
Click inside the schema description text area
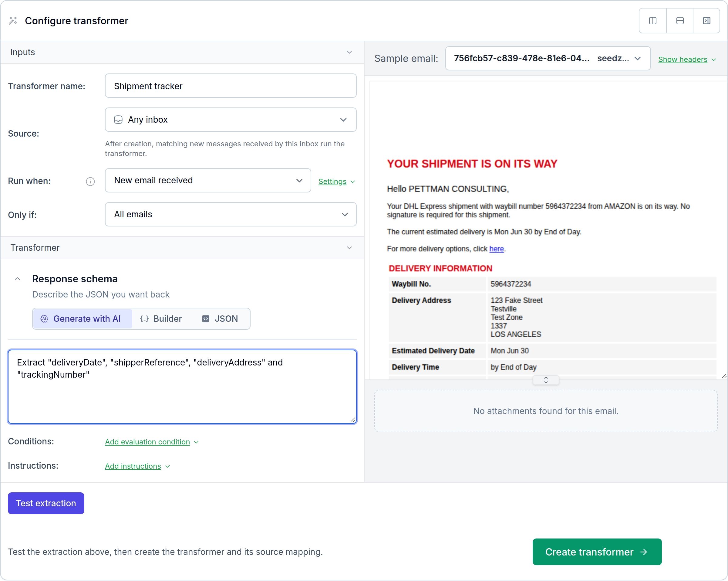point(182,387)
